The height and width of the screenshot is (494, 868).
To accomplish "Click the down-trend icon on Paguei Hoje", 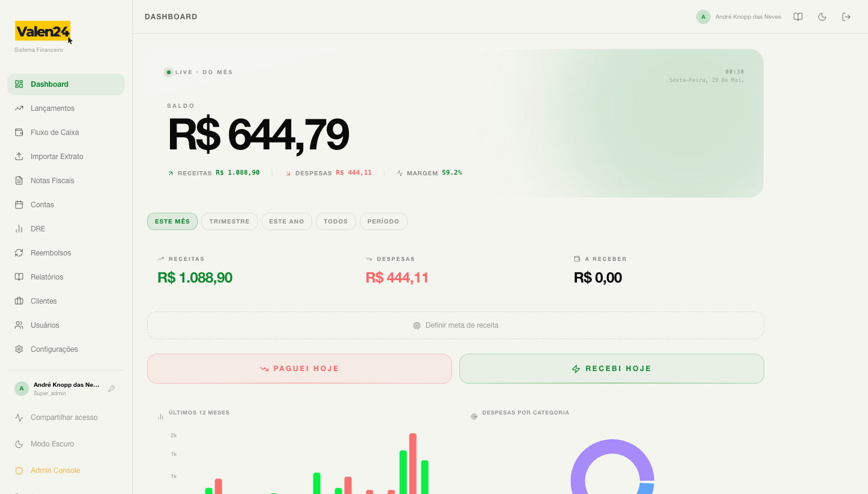I will [x=264, y=369].
